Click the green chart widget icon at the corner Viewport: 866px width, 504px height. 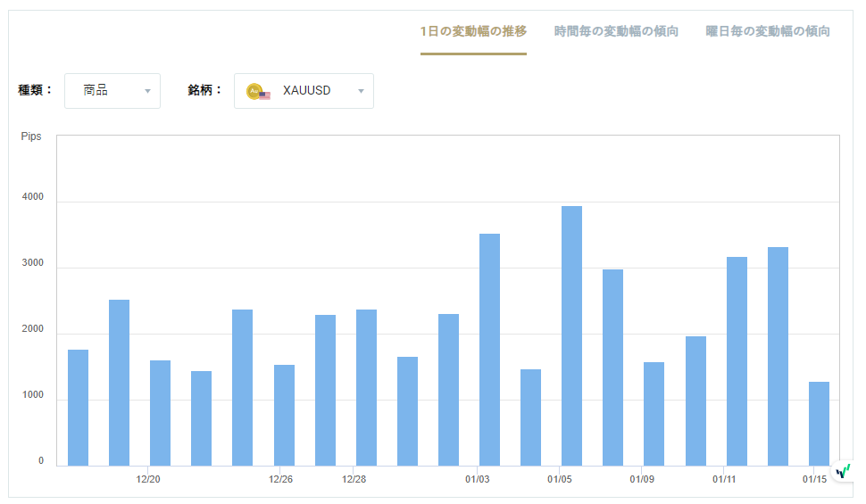(x=843, y=471)
